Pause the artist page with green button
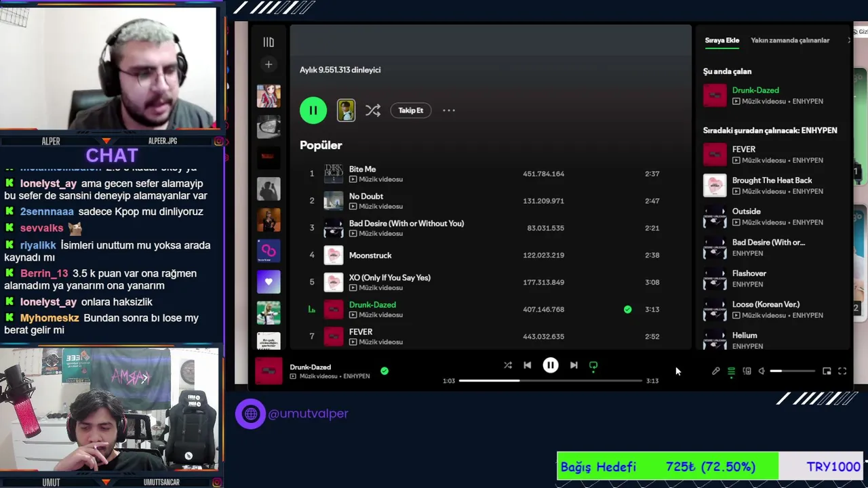 pyautogui.click(x=313, y=110)
